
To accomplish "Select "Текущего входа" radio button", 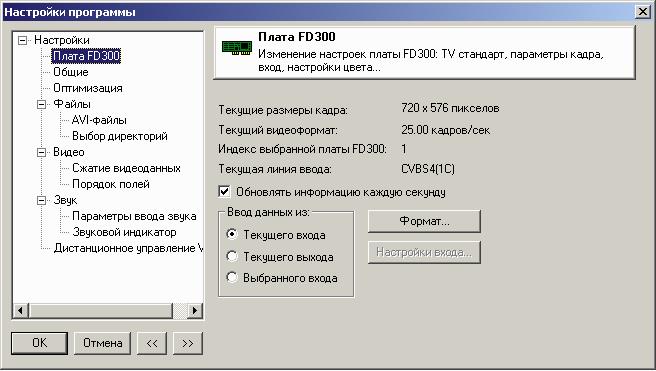I will point(232,234).
